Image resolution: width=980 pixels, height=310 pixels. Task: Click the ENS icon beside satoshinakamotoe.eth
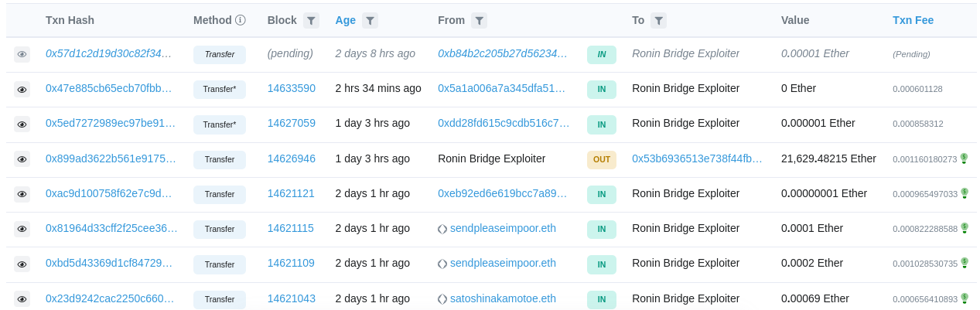point(442,298)
